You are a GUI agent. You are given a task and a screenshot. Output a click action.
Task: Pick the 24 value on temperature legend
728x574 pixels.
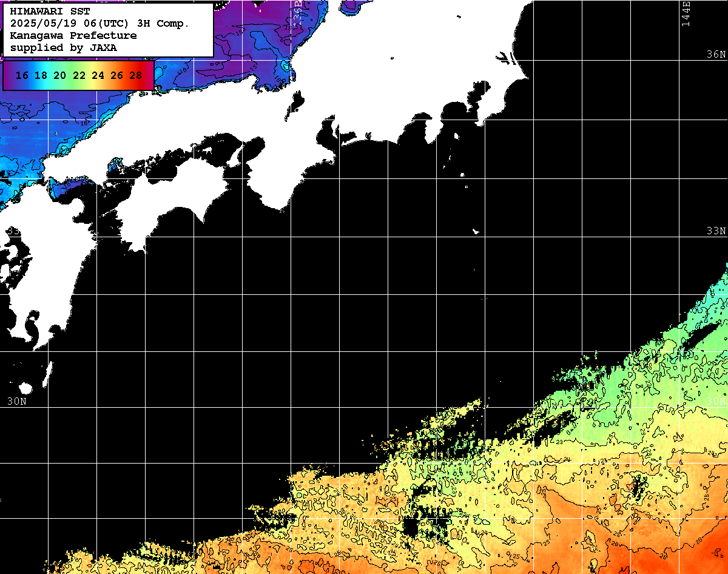[x=98, y=76]
